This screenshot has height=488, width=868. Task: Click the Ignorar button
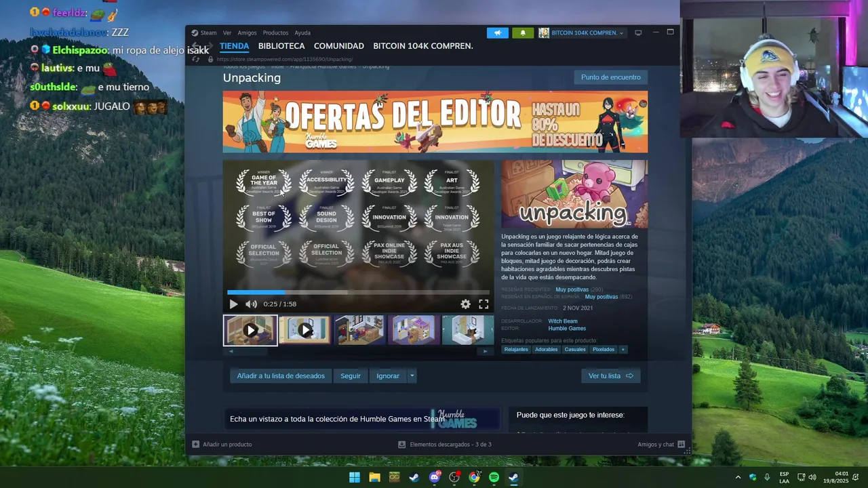pyautogui.click(x=388, y=375)
